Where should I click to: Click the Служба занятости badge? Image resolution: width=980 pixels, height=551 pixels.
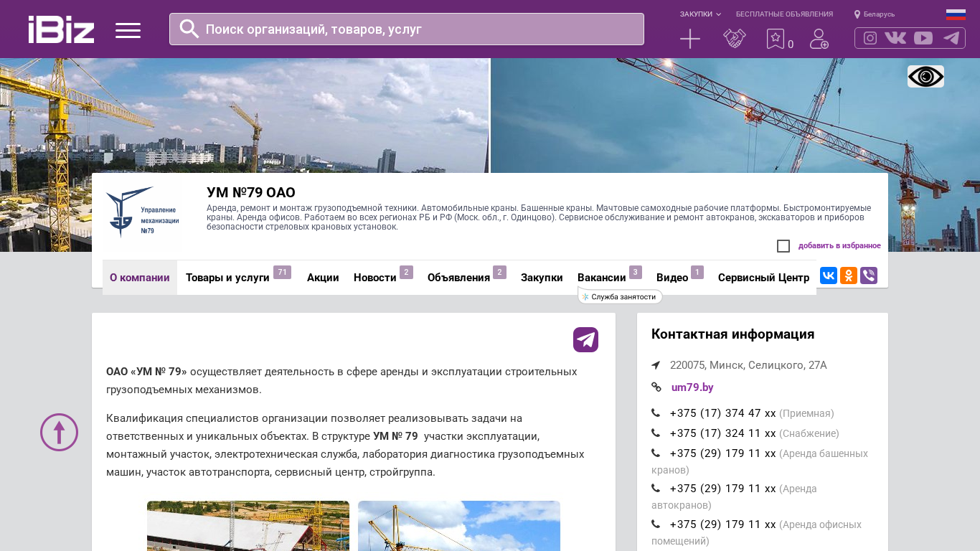pyautogui.click(x=621, y=296)
